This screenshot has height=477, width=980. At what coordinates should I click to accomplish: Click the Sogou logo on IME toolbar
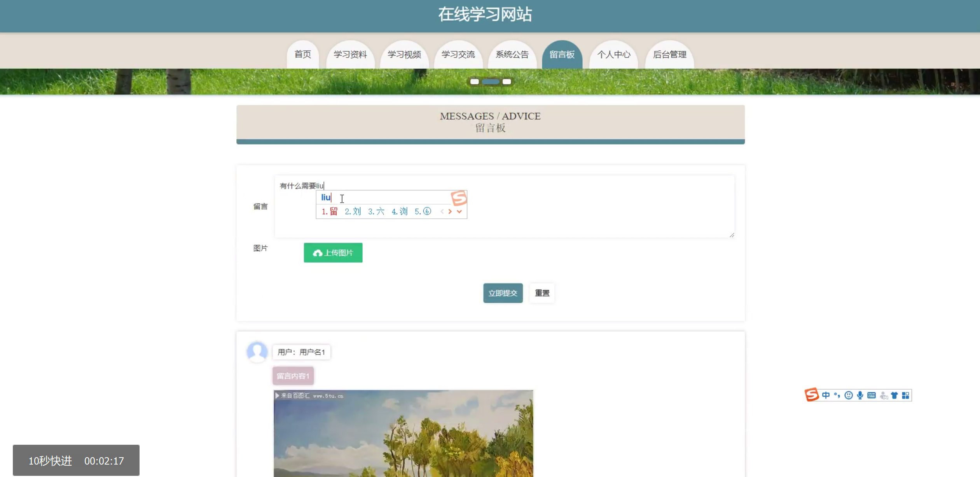(x=812, y=395)
